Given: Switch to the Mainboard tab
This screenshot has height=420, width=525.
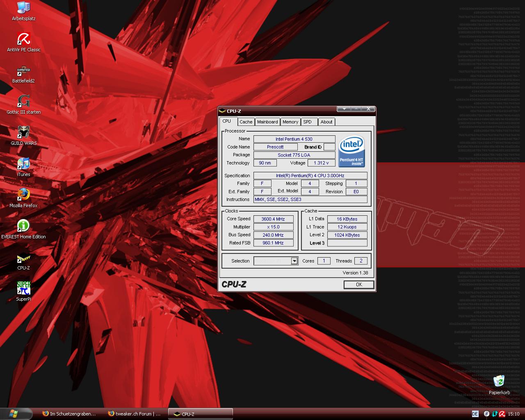Looking at the screenshot, I should pyautogui.click(x=267, y=122).
